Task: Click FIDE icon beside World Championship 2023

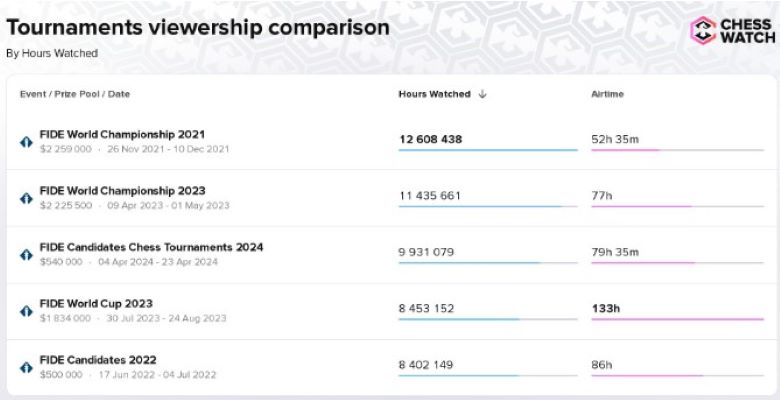Action: [26, 198]
